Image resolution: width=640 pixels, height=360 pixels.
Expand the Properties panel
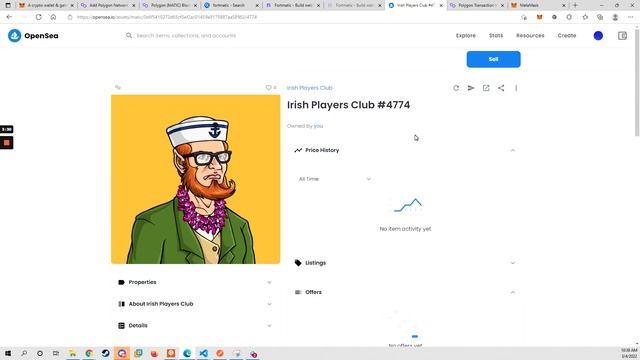click(x=195, y=282)
